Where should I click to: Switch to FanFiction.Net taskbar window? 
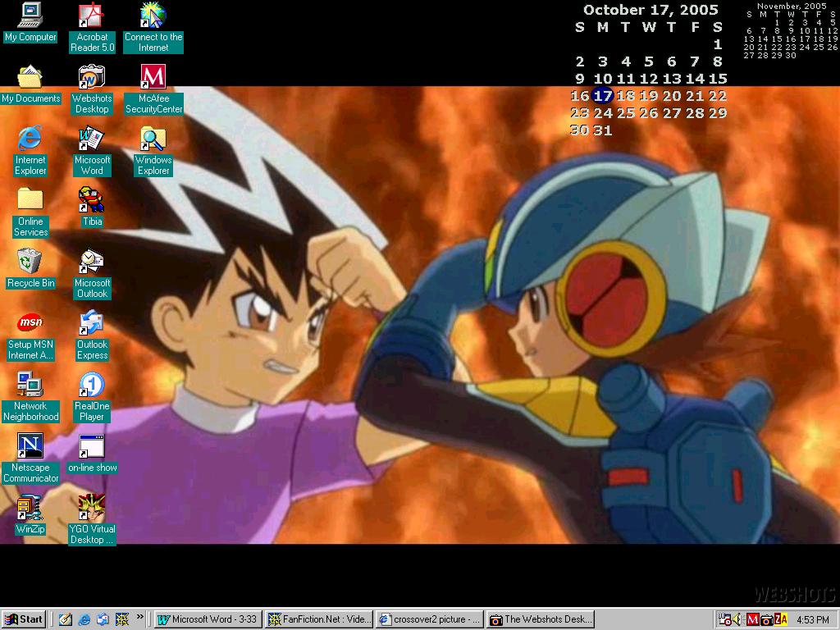pos(319,619)
